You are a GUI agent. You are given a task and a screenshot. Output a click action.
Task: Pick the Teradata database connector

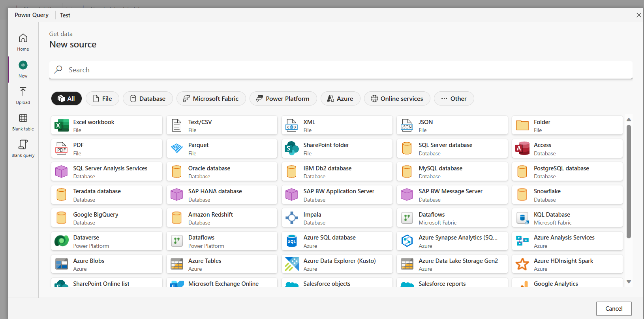pos(107,194)
